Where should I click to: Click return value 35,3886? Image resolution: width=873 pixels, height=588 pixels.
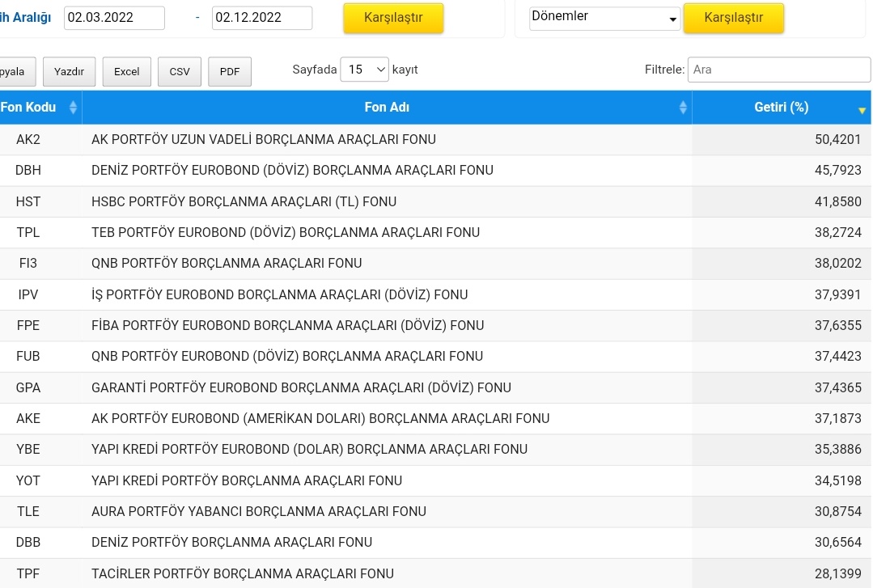click(838, 450)
